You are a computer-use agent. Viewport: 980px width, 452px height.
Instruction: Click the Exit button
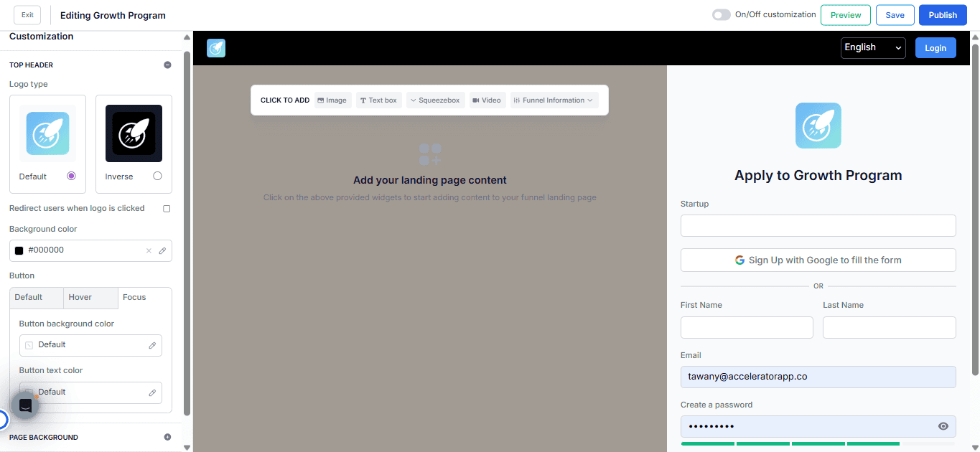coord(27,15)
